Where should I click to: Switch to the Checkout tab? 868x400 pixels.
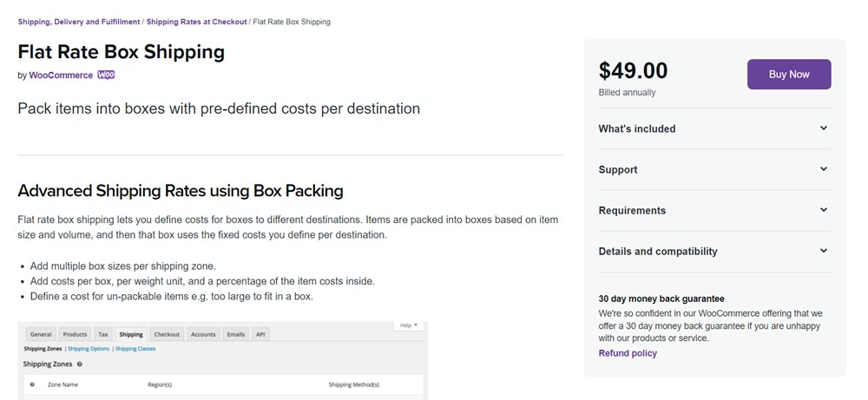coord(167,334)
